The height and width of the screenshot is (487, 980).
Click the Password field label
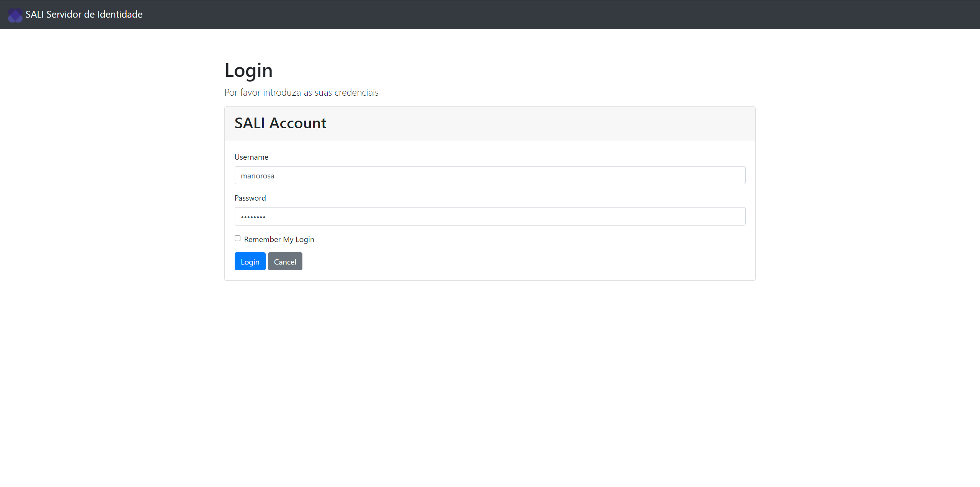tap(250, 198)
